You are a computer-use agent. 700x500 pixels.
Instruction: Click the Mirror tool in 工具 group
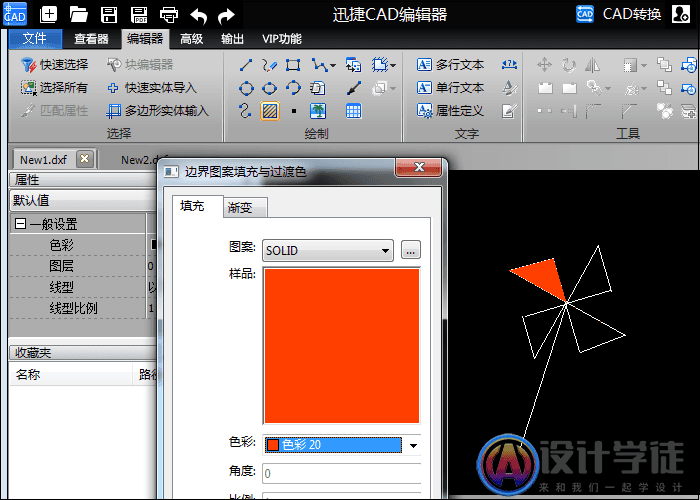(x=592, y=65)
